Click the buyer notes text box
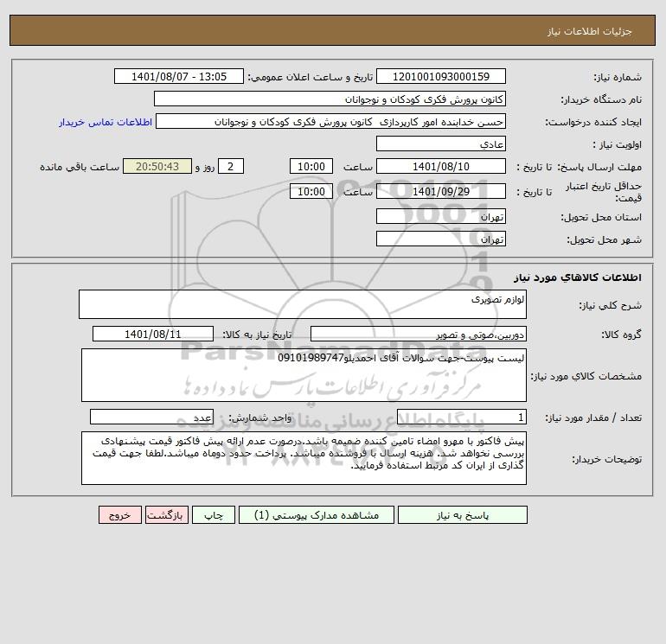Image resolution: width=666 pixels, height=644 pixels. point(304,458)
